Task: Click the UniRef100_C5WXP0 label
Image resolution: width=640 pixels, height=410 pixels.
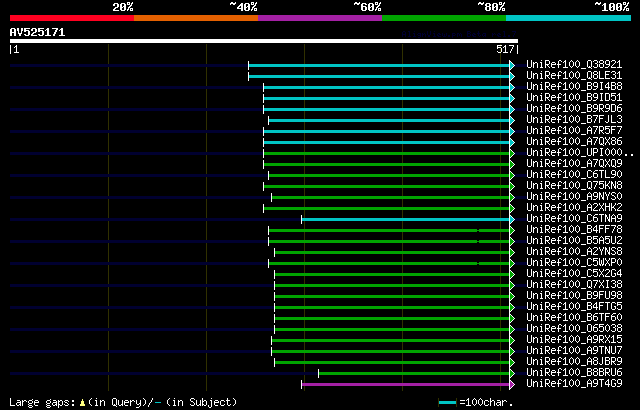Action: tap(574, 263)
